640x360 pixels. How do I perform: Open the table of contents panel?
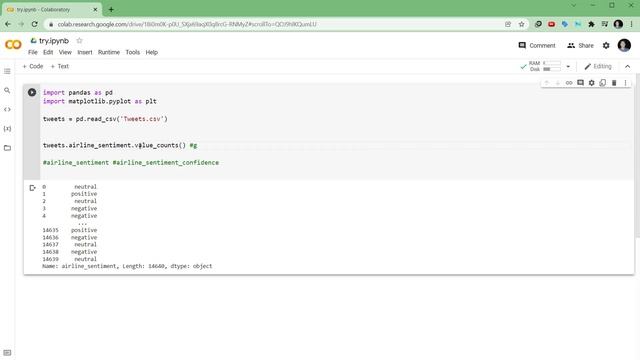[7, 71]
